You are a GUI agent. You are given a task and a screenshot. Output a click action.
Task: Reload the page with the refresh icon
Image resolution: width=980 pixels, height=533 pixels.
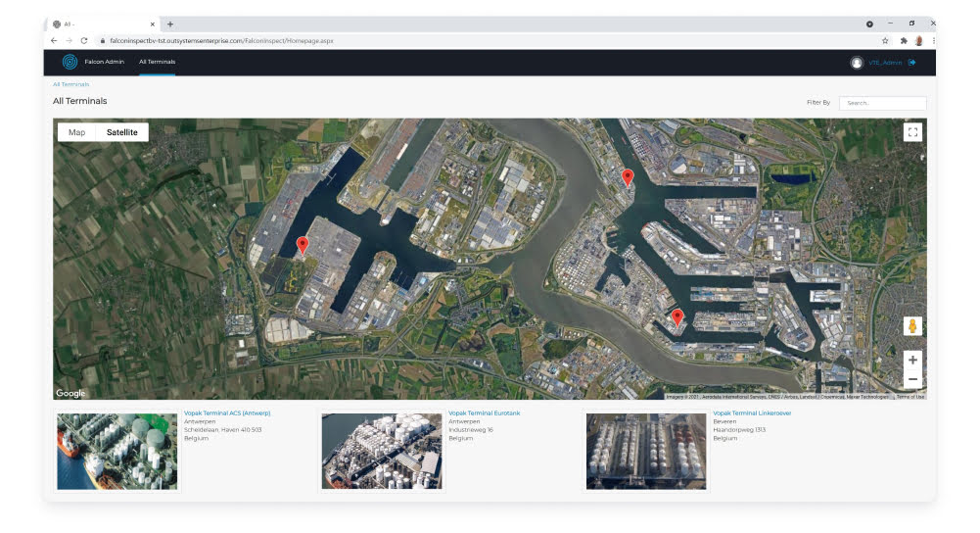click(84, 41)
